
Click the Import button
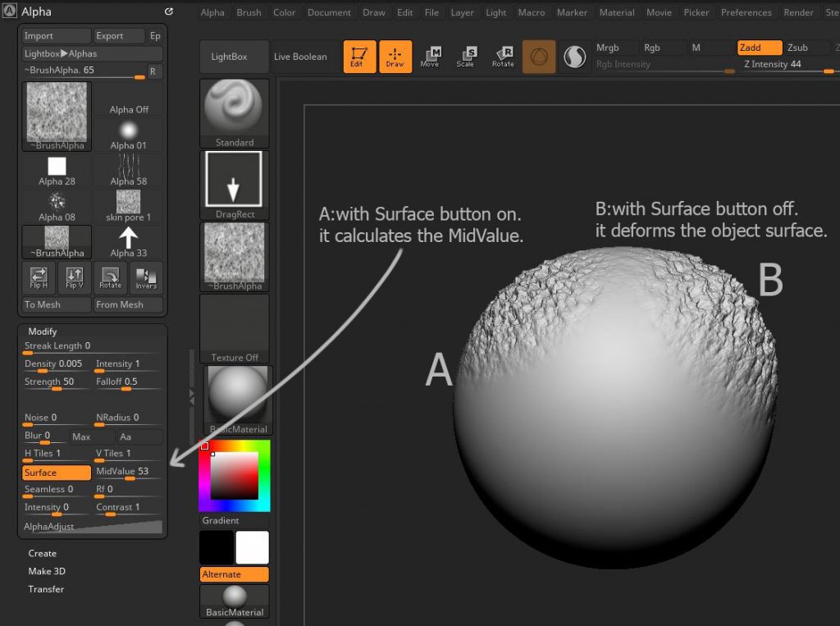57,36
